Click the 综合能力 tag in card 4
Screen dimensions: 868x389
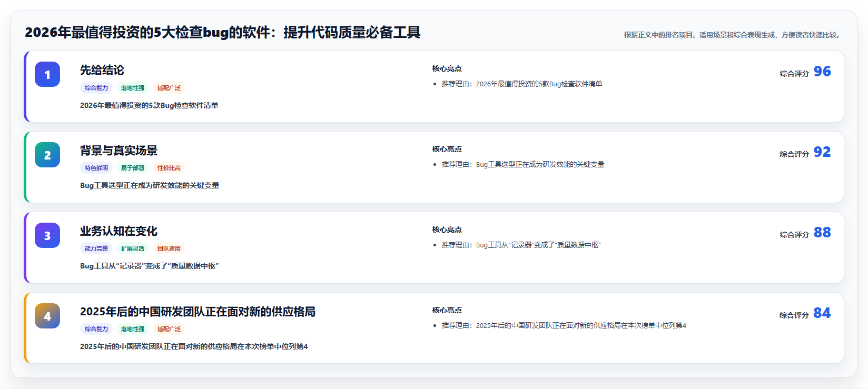tap(96, 329)
